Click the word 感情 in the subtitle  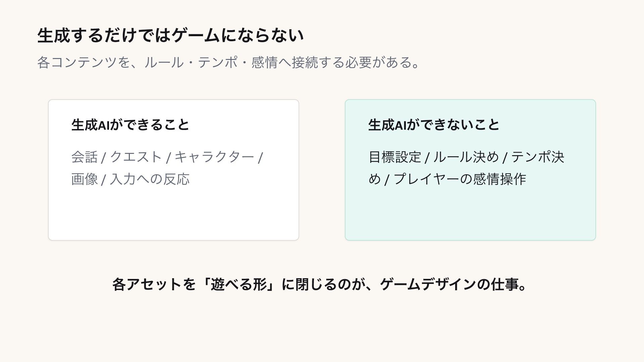click(x=265, y=62)
